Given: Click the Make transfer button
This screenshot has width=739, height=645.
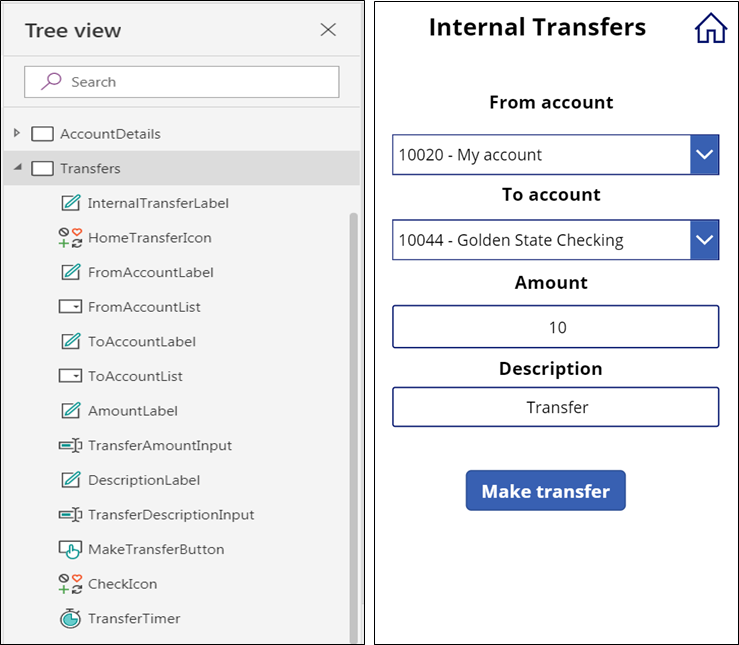Looking at the screenshot, I should coord(545,490).
